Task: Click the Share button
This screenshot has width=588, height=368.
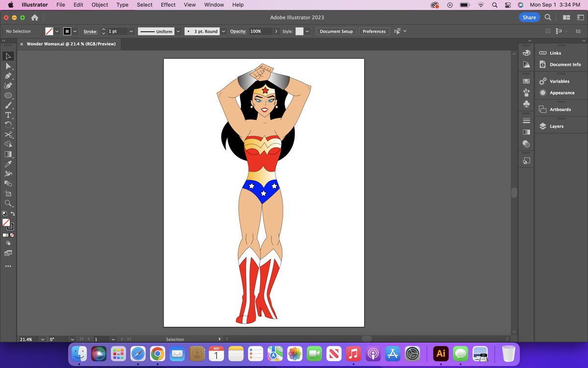Action: click(x=529, y=17)
